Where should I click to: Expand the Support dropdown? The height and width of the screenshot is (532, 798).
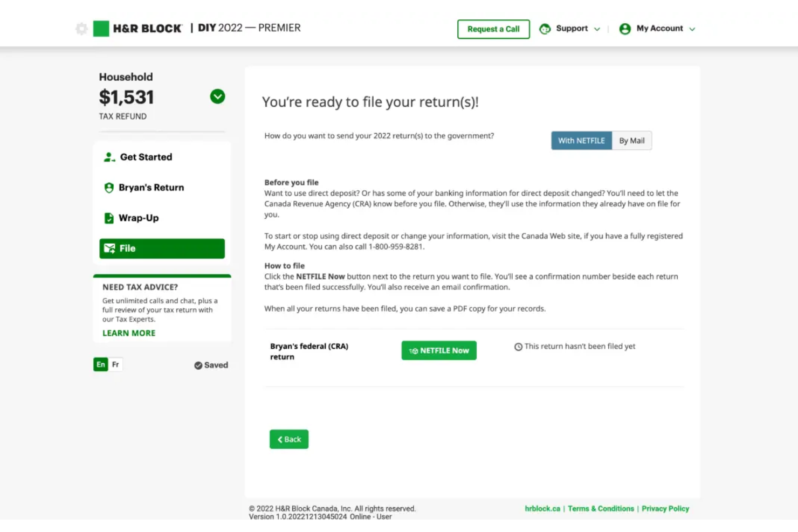(597, 29)
